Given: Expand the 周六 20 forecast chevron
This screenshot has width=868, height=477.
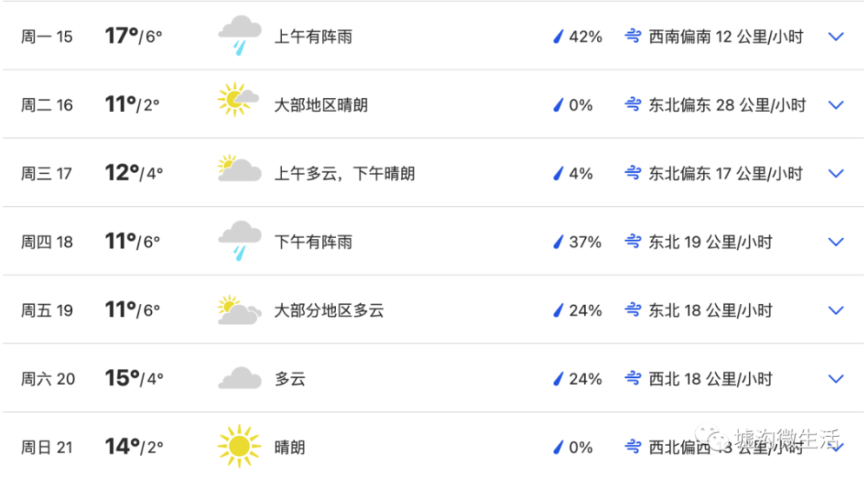Looking at the screenshot, I should pos(836,379).
